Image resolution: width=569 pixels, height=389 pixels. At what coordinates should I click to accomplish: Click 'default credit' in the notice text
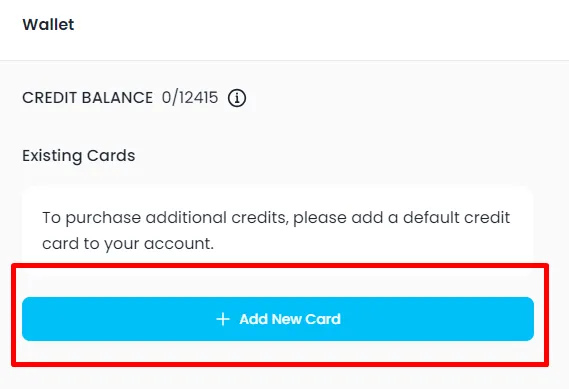tap(457, 218)
